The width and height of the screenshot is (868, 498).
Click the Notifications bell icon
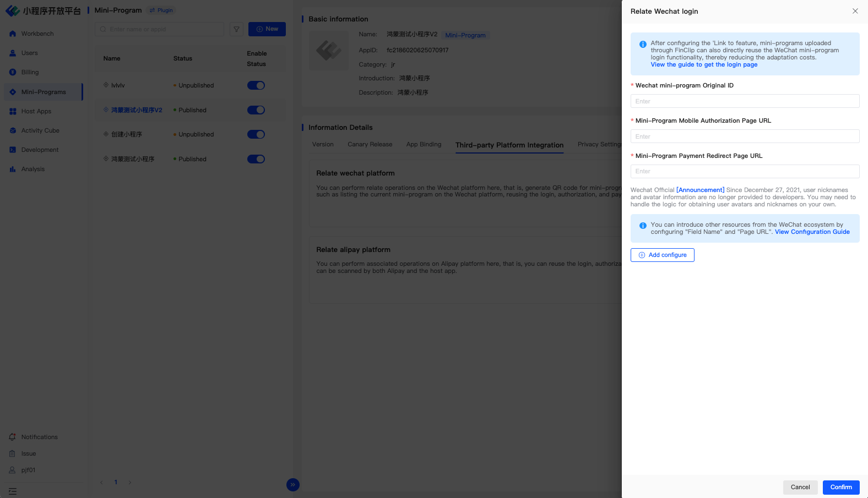coord(12,437)
